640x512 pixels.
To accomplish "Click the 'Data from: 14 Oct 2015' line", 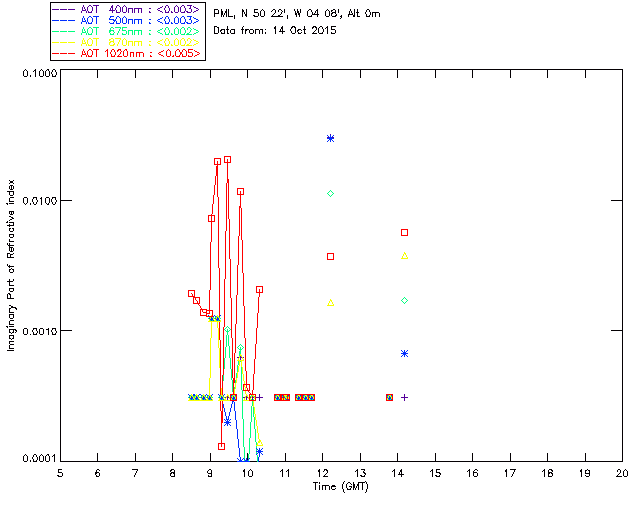I will (x=275, y=31).
